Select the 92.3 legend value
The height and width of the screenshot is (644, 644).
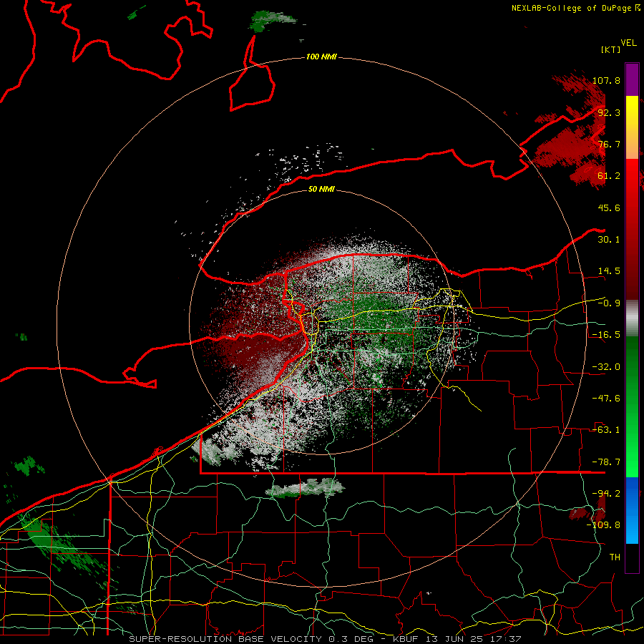pyautogui.click(x=609, y=112)
